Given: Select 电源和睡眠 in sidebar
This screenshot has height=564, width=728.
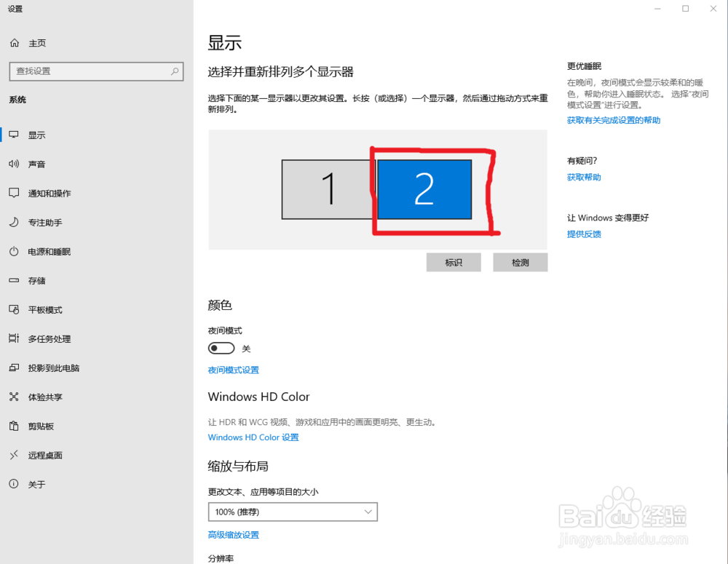Looking at the screenshot, I should (x=97, y=252).
